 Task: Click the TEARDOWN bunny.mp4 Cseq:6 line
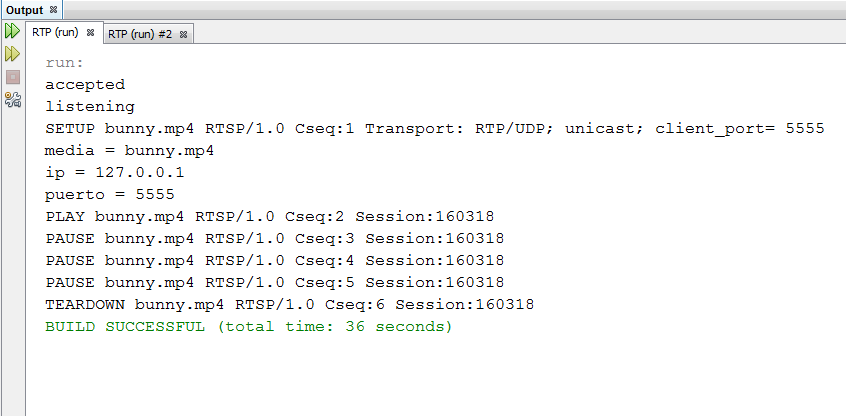(x=290, y=305)
